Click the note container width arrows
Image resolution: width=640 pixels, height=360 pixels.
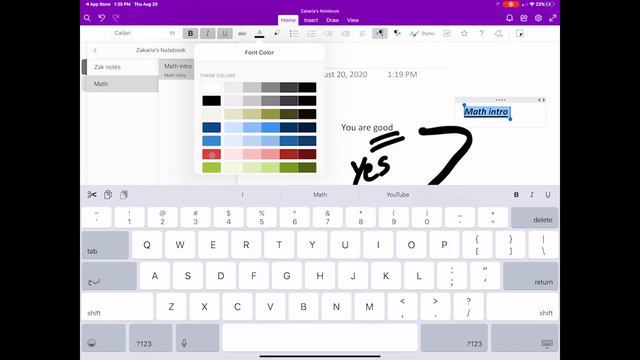point(541,100)
